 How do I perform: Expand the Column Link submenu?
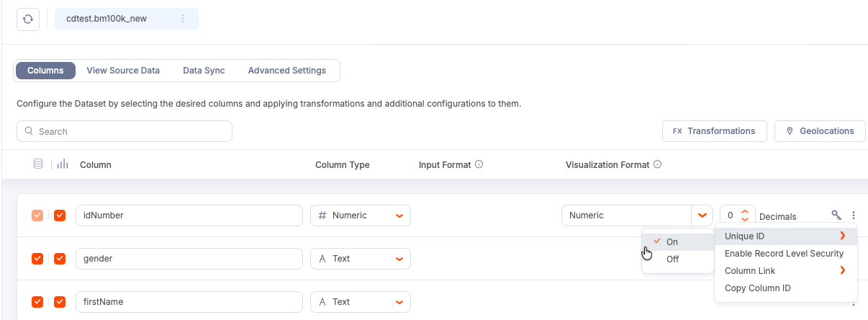785,271
